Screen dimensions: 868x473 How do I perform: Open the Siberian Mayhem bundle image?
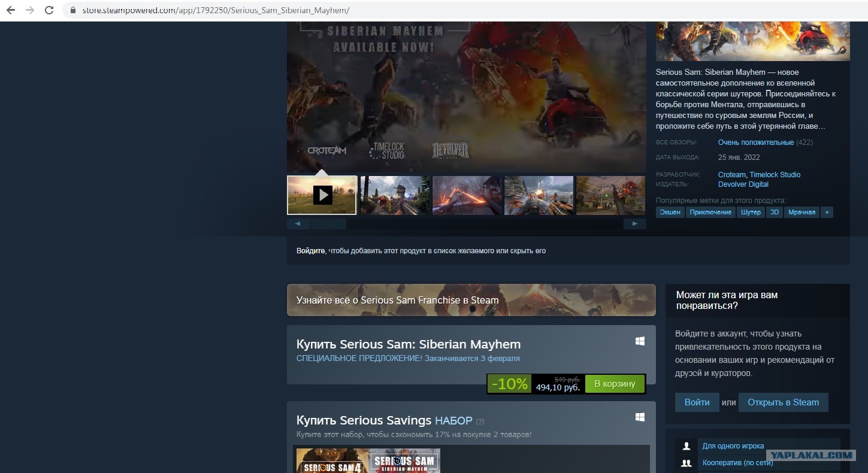[x=404, y=461]
